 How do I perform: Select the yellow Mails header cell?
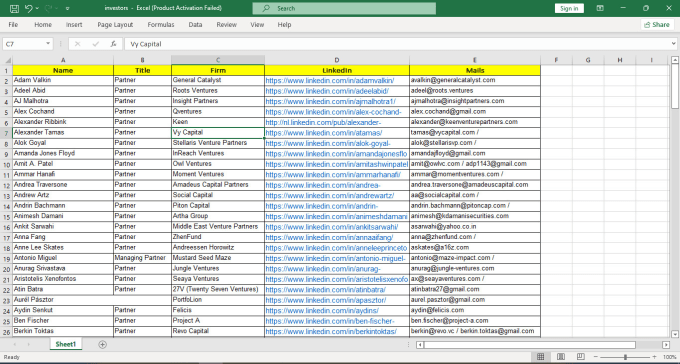point(475,70)
